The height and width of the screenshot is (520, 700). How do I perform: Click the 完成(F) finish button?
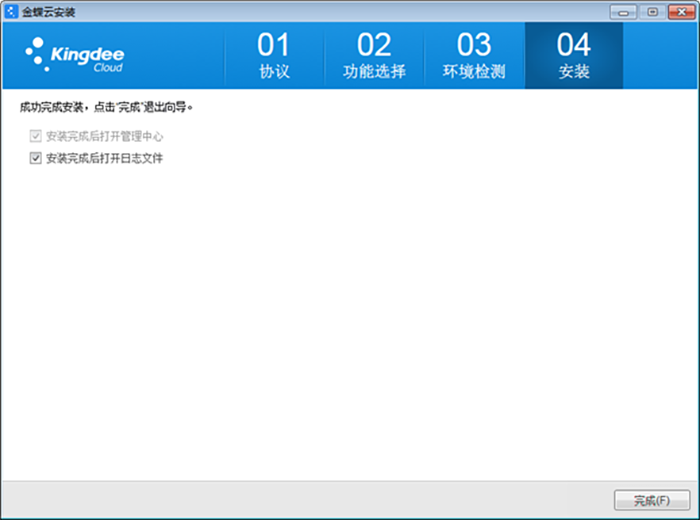652,500
